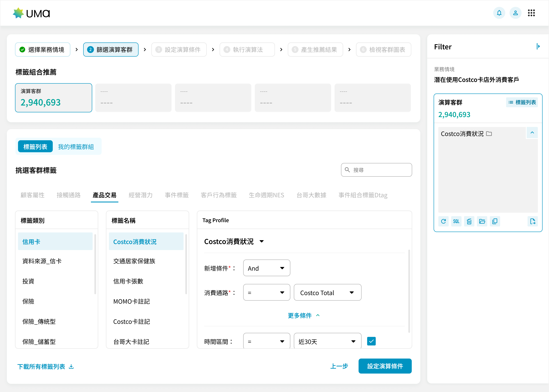The image size is (549, 392).
Task: Open the And condition dropdown
Action: (x=266, y=268)
